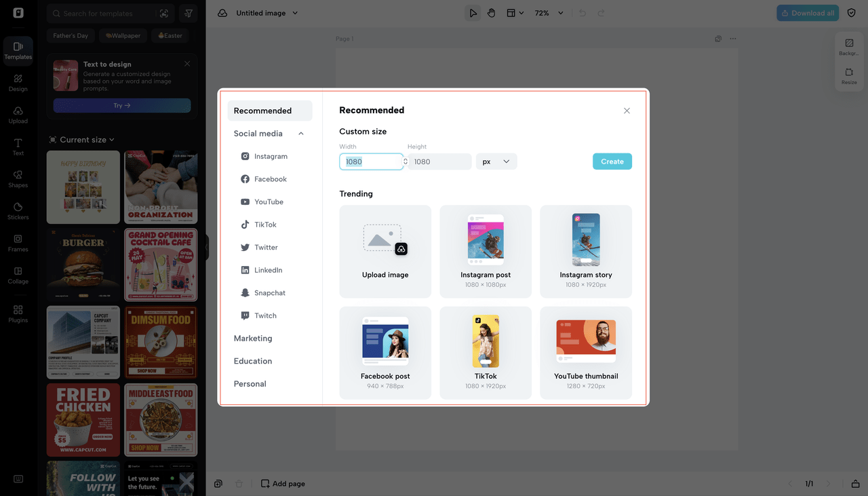Click the width stepper arrows

[x=406, y=161]
